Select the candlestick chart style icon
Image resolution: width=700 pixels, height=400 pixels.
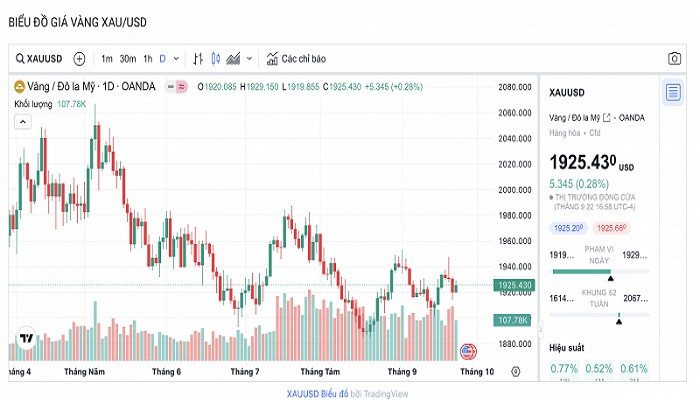[x=216, y=58]
